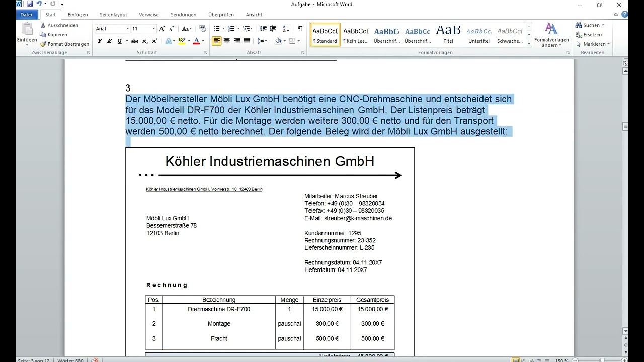Align text right
644x362 pixels.
(x=237, y=41)
